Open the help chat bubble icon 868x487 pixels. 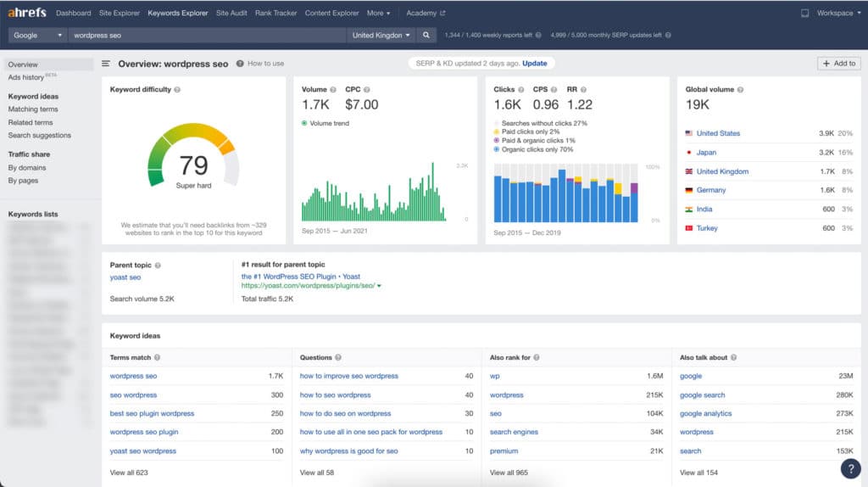point(850,468)
